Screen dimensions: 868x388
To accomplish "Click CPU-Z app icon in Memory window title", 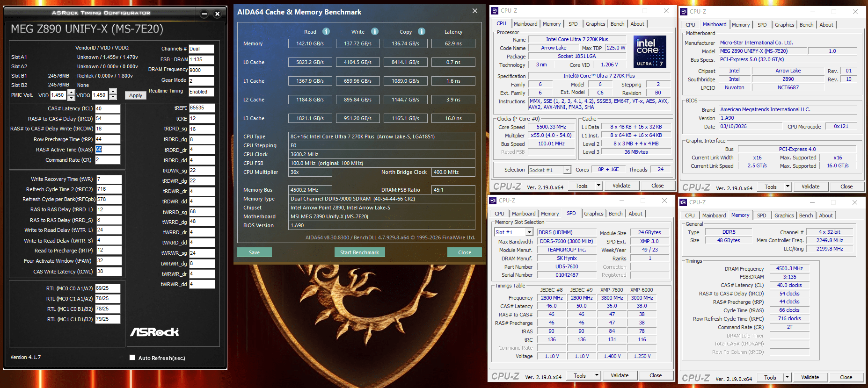I will (684, 202).
